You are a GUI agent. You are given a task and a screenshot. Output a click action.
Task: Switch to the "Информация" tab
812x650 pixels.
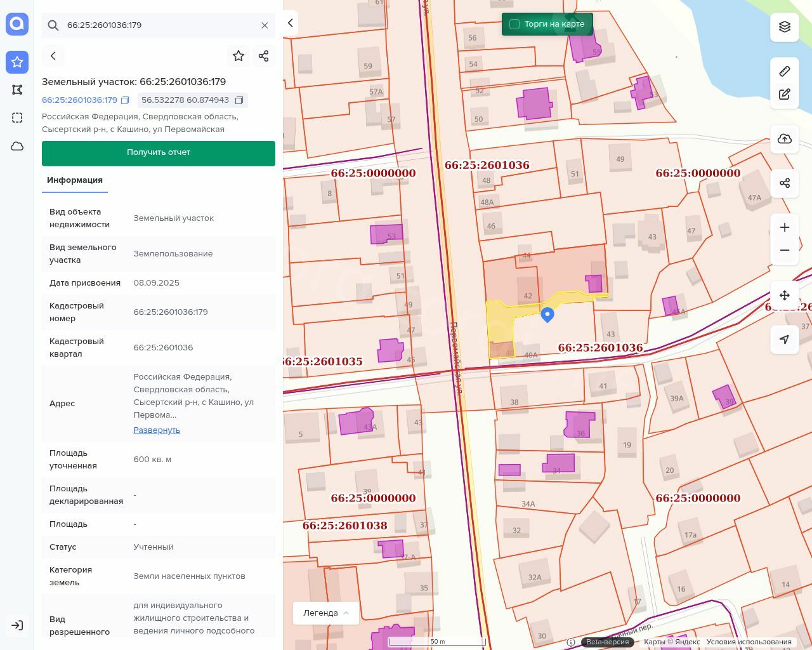tap(75, 180)
